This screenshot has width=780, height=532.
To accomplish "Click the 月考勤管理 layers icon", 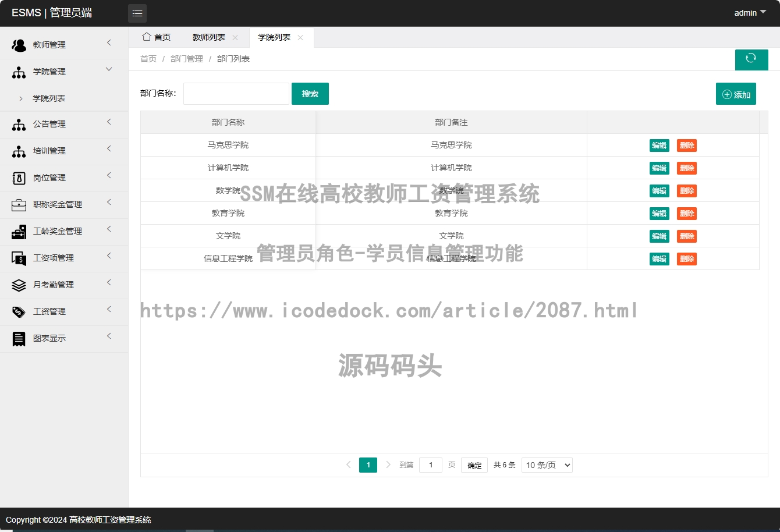I will [19, 285].
